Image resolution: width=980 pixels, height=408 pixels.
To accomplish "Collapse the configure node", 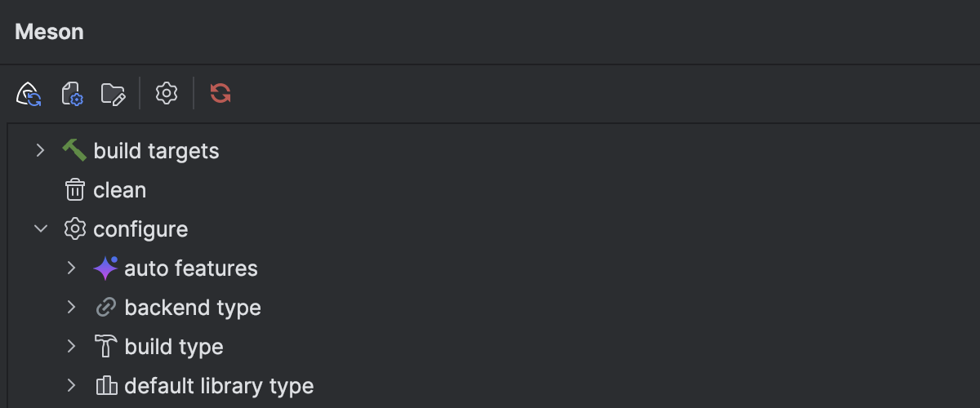I will click(x=40, y=229).
